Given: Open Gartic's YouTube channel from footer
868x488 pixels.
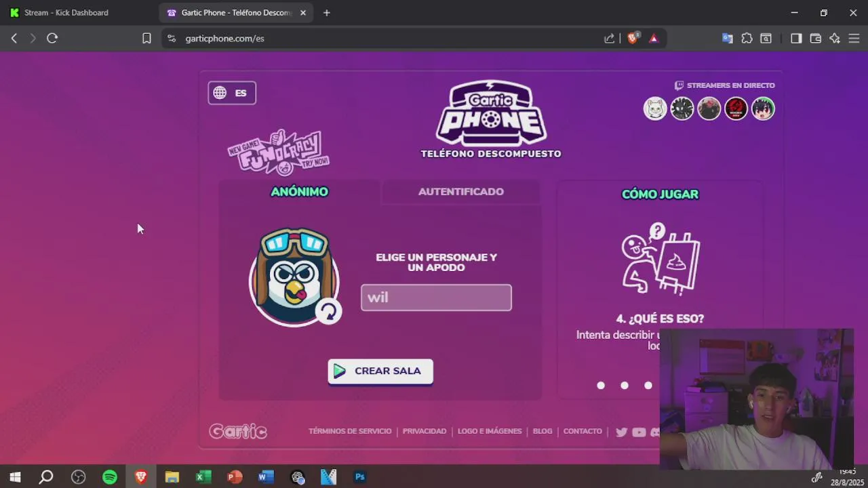Looking at the screenshot, I should point(639,432).
